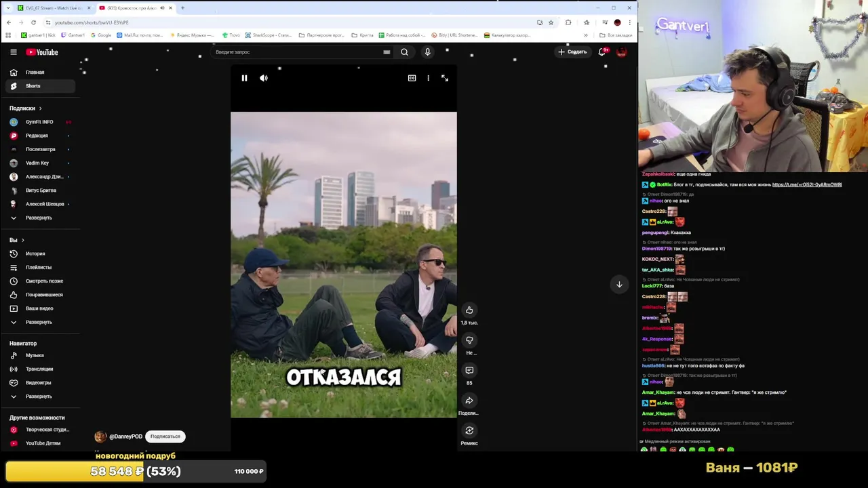Open История in the sidebar
This screenshot has width=868, height=488.
[x=41, y=253]
